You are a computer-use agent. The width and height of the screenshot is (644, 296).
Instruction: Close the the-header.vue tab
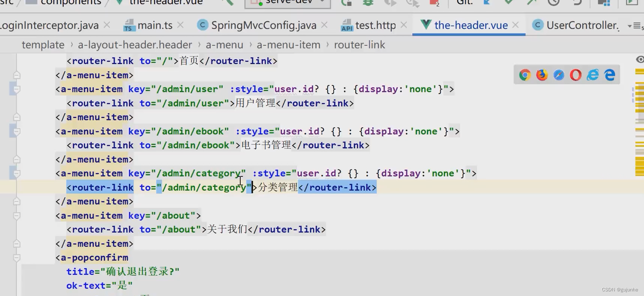tap(516, 25)
